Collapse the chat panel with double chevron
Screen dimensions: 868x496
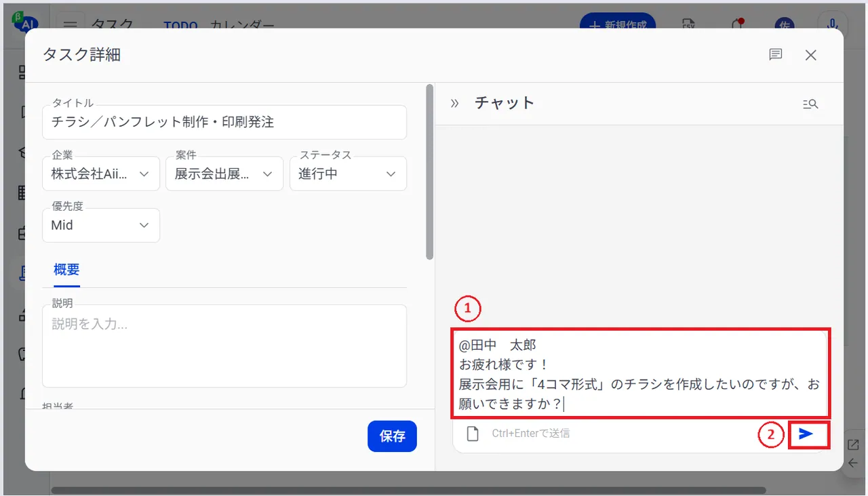(x=454, y=103)
